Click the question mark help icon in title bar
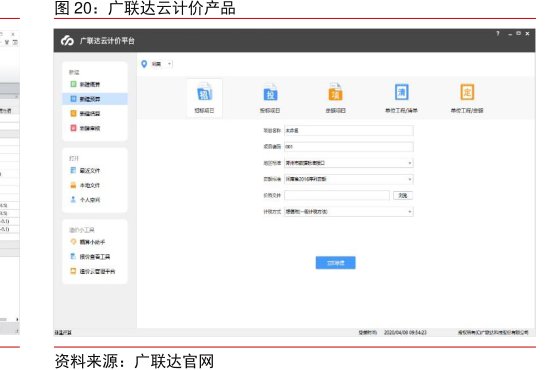 click(x=498, y=34)
